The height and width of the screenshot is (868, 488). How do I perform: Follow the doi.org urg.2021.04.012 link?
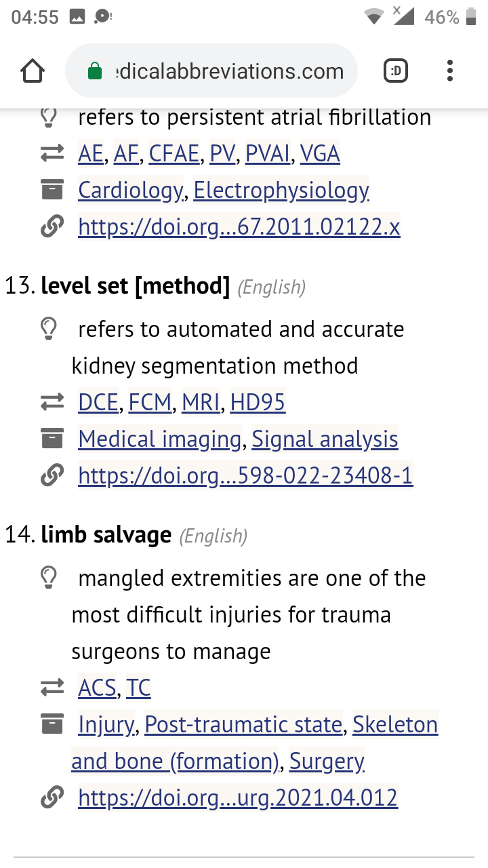pos(238,798)
